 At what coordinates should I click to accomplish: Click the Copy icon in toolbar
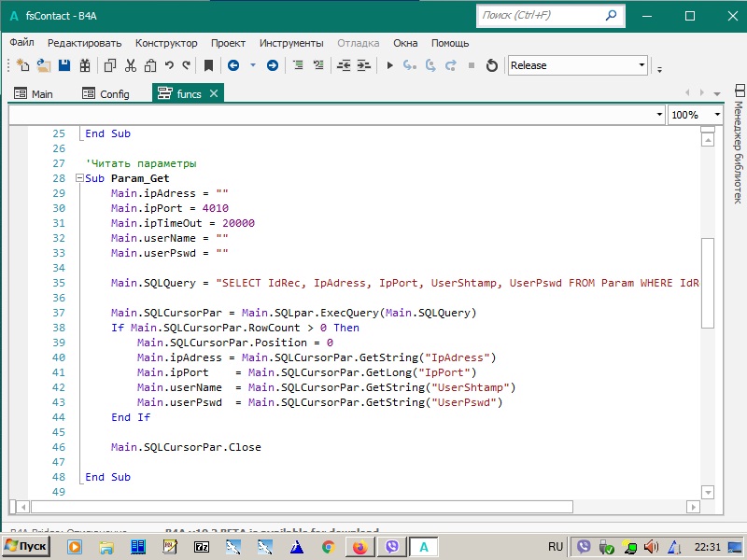[x=110, y=65]
